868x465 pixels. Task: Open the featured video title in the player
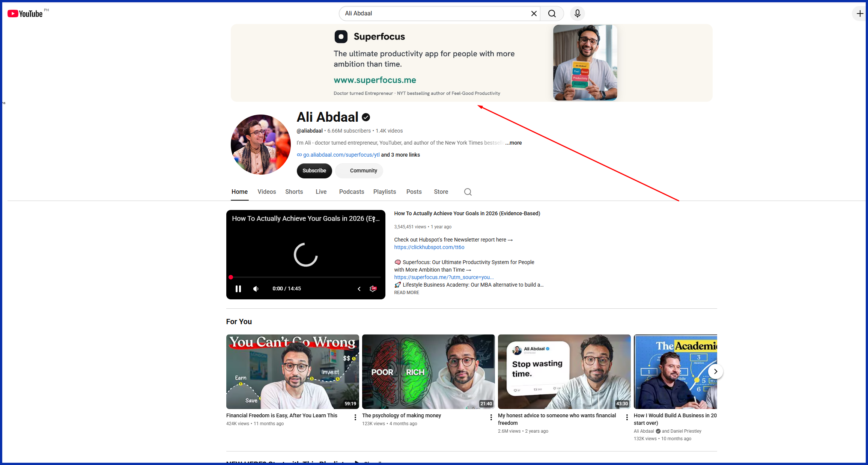(299, 219)
